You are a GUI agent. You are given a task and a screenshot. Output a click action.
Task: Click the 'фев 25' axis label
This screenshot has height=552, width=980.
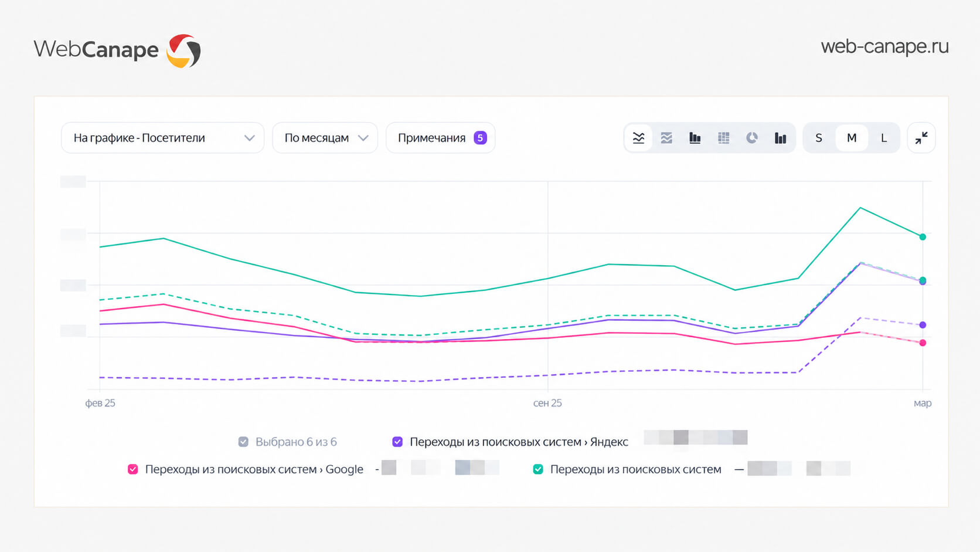(100, 403)
